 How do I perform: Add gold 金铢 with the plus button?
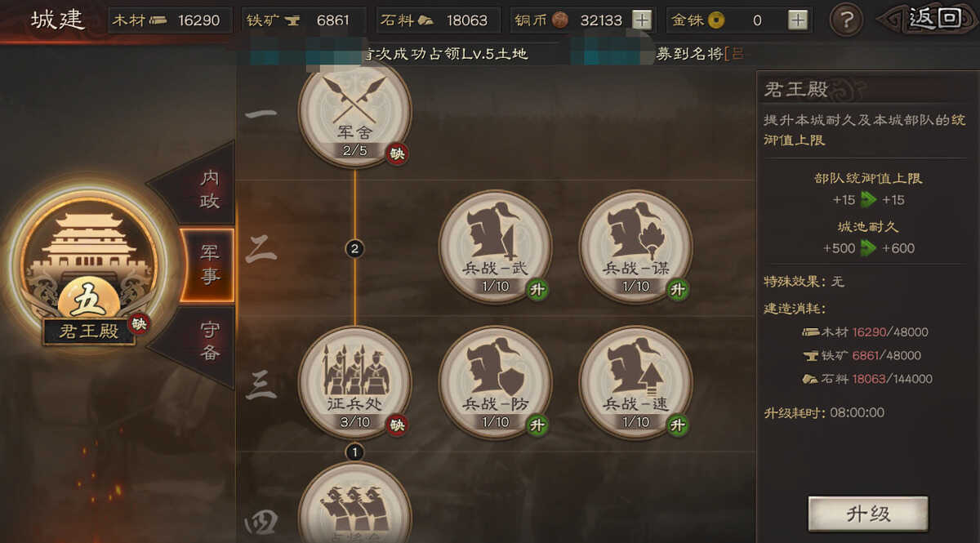[798, 20]
